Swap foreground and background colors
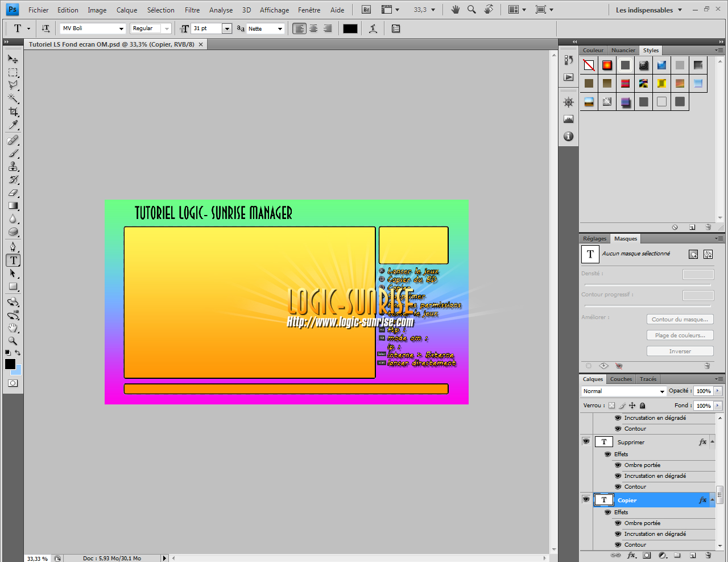 coord(18,353)
